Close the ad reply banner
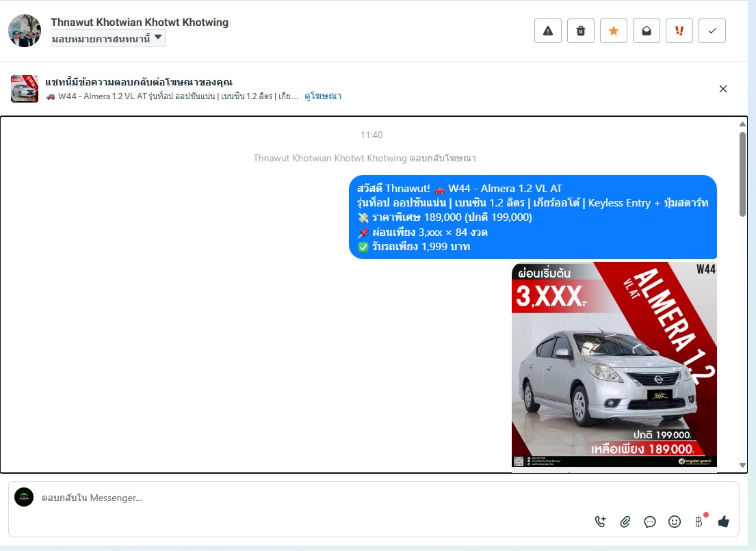Viewport: 756px width, 551px height. pos(722,89)
